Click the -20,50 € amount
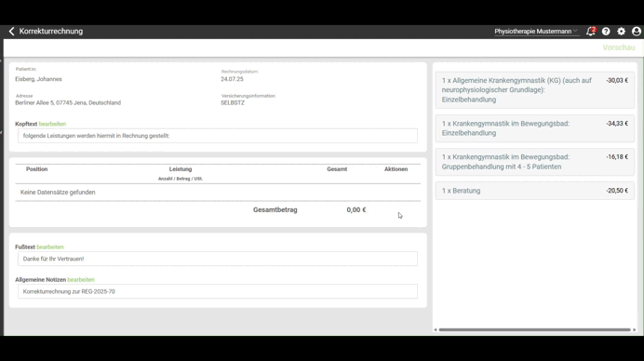Viewport: 644px width, 361px height. [x=617, y=191]
